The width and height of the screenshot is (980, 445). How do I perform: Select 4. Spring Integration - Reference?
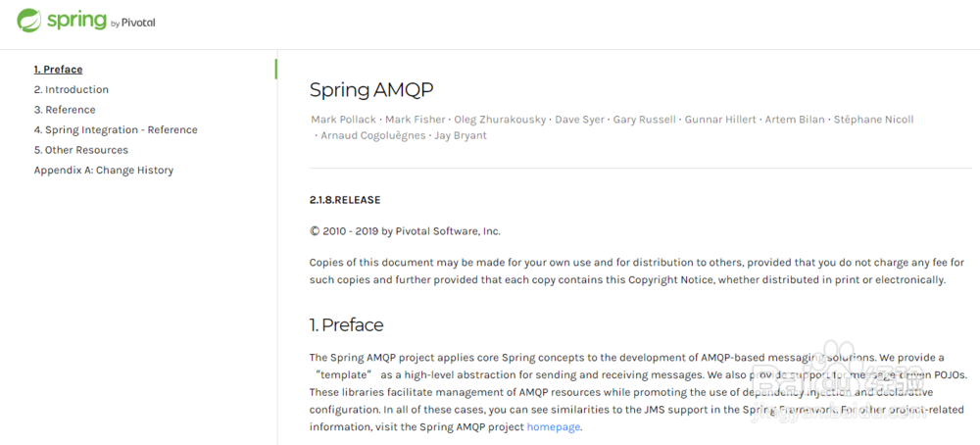(116, 130)
